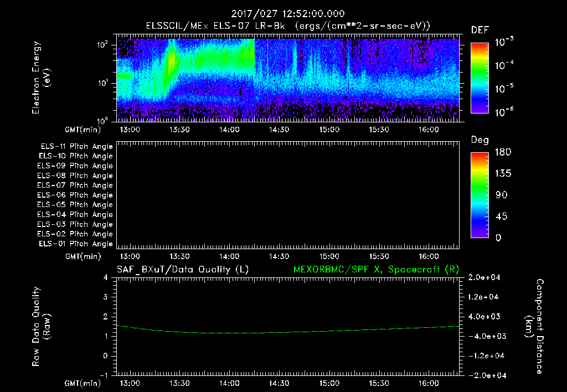Click 14:30 time tick under pitch angle panel
567x392 pixels.
pos(279,257)
